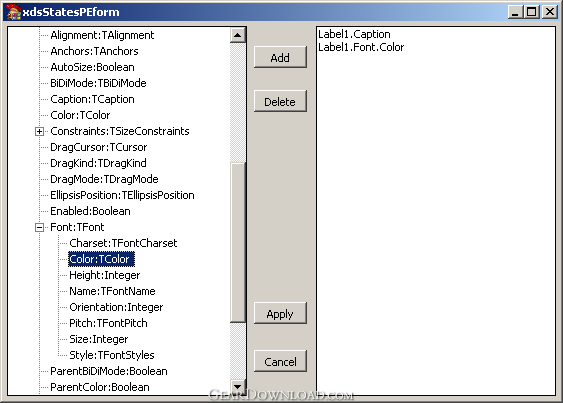Image resolution: width=563 pixels, height=403 pixels.
Task: Collapse the Font:TFont tree node
Action: [39, 227]
